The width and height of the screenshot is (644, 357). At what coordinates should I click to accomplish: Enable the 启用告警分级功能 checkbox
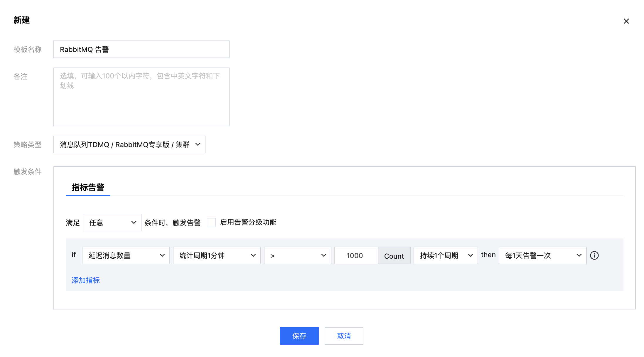click(211, 223)
